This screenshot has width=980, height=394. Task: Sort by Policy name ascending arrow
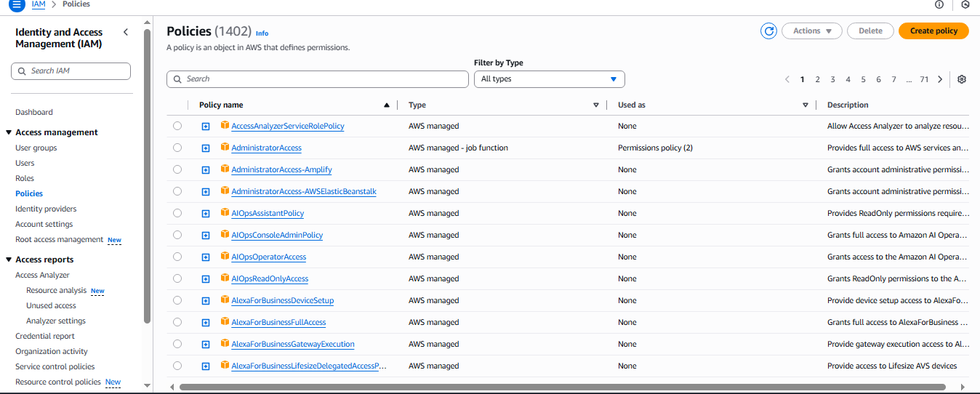pyautogui.click(x=387, y=105)
